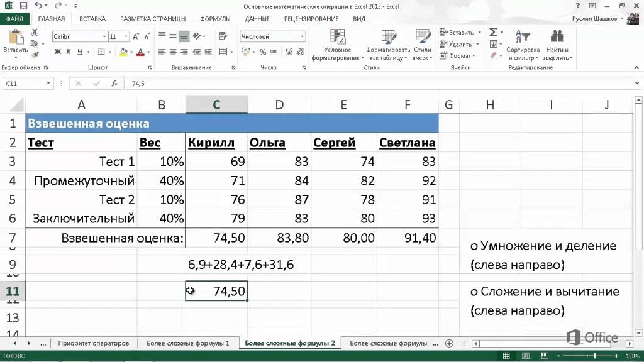
Task: Open the Calibri font name dropdown
Action: tap(104, 36)
